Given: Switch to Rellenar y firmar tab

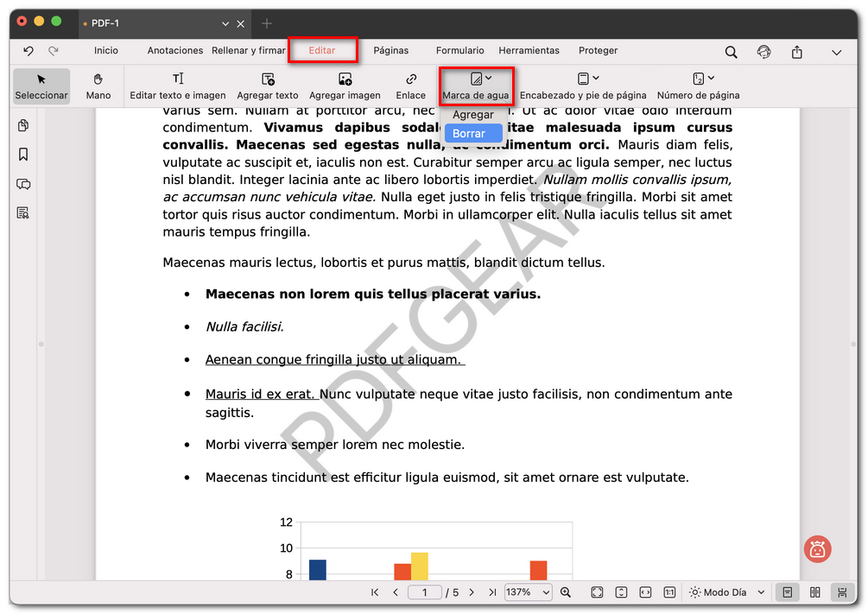Looking at the screenshot, I should [249, 50].
